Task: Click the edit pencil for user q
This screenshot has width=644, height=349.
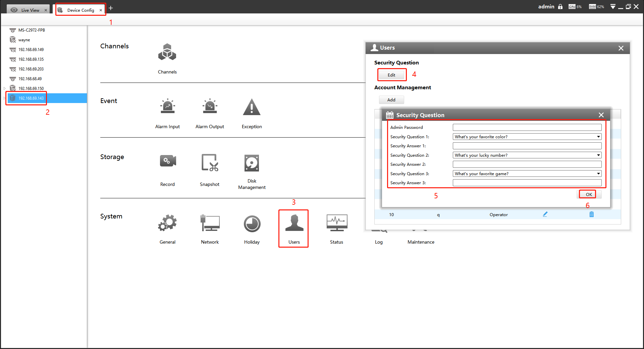Action: click(545, 214)
